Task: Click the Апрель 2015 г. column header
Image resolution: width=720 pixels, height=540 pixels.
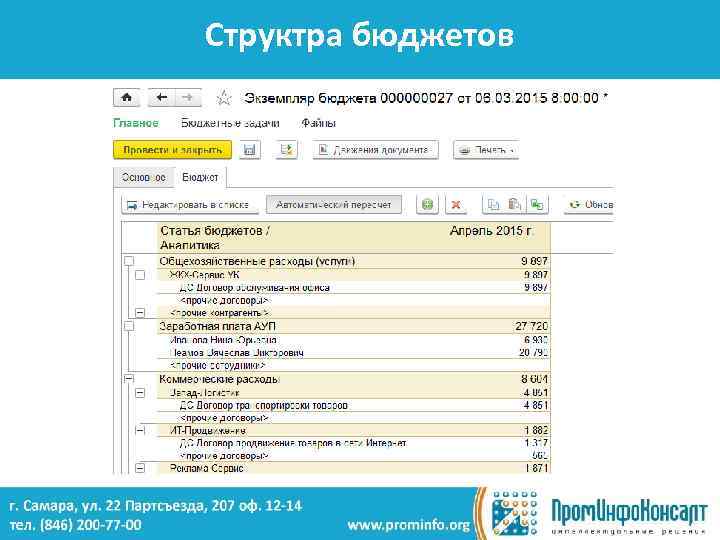Action: (x=491, y=231)
